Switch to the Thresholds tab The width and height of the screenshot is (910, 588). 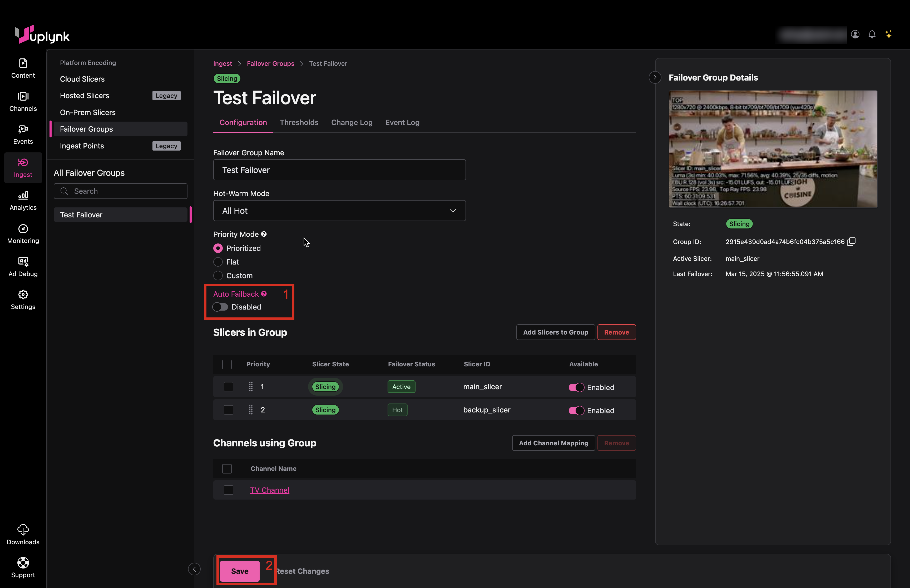pyautogui.click(x=299, y=123)
